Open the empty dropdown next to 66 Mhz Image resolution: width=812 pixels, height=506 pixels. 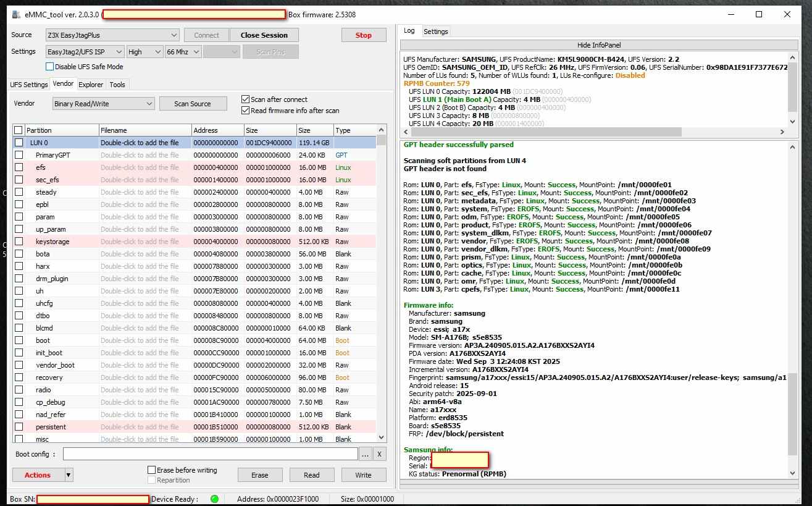click(221, 52)
